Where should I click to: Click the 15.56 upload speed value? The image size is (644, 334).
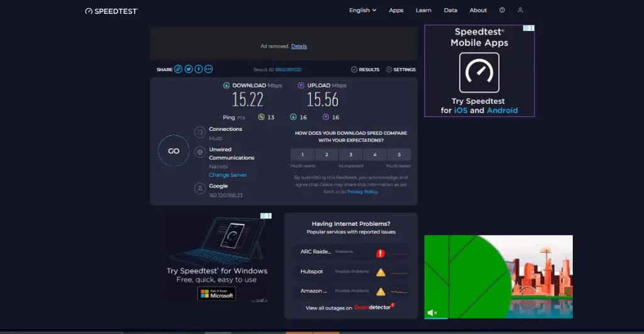323,99
